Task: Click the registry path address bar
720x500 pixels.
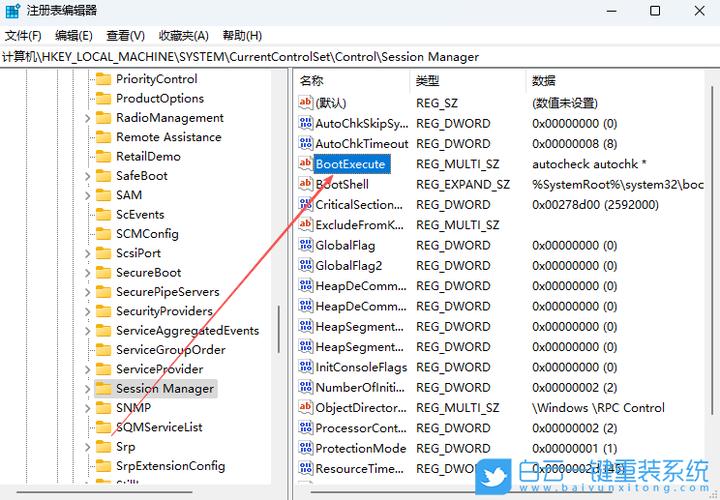Action: [x=360, y=57]
